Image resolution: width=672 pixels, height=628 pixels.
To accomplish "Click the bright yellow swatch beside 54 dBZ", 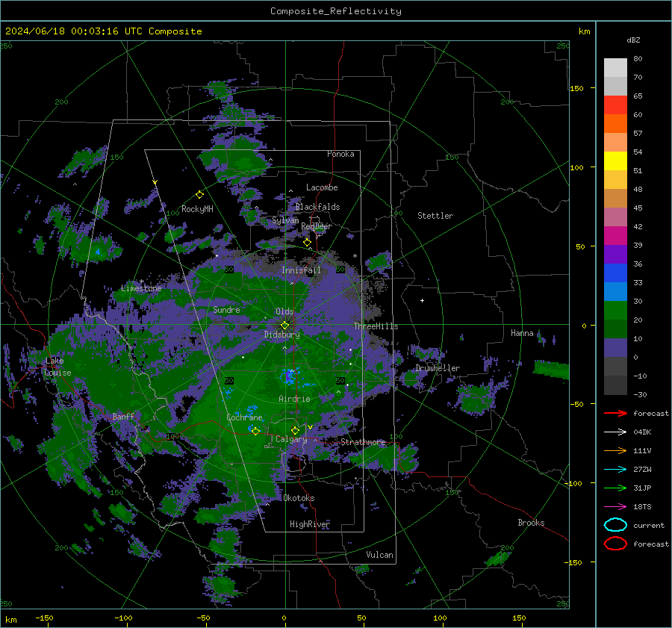I will tap(615, 161).
